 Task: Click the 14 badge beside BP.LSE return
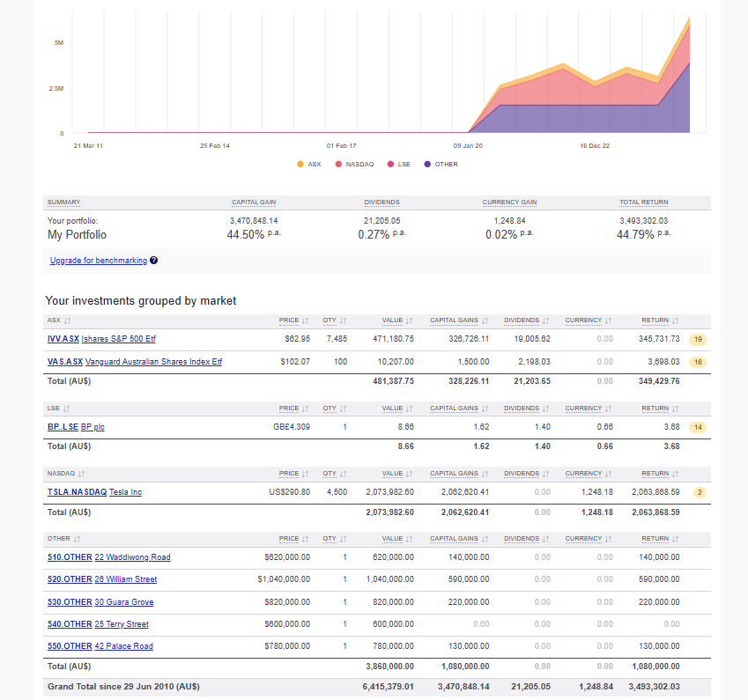click(697, 426)
